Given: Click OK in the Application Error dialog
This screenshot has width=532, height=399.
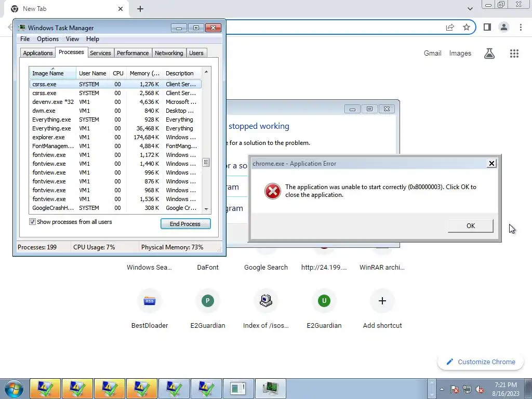Looking at the screenshot, I should 471,225.
